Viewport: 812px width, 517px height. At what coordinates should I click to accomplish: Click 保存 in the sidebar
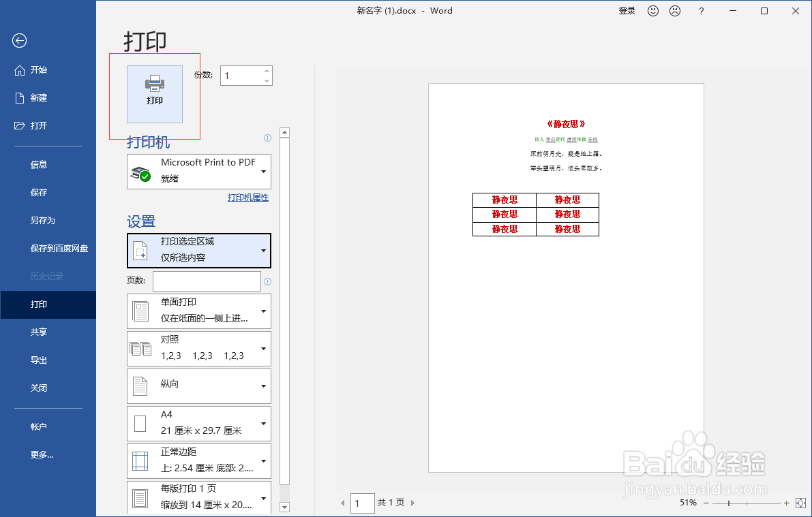pyautogui.click(x=48, y=193)
